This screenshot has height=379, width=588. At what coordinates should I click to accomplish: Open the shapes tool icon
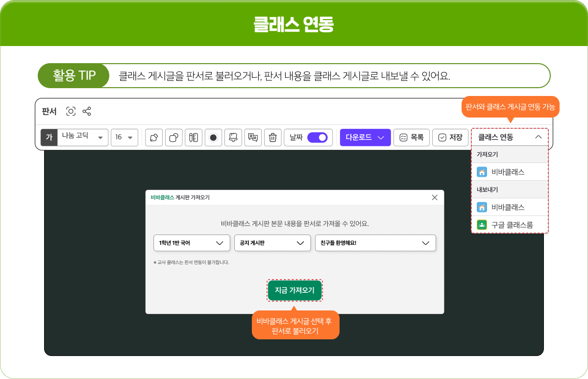173,138
